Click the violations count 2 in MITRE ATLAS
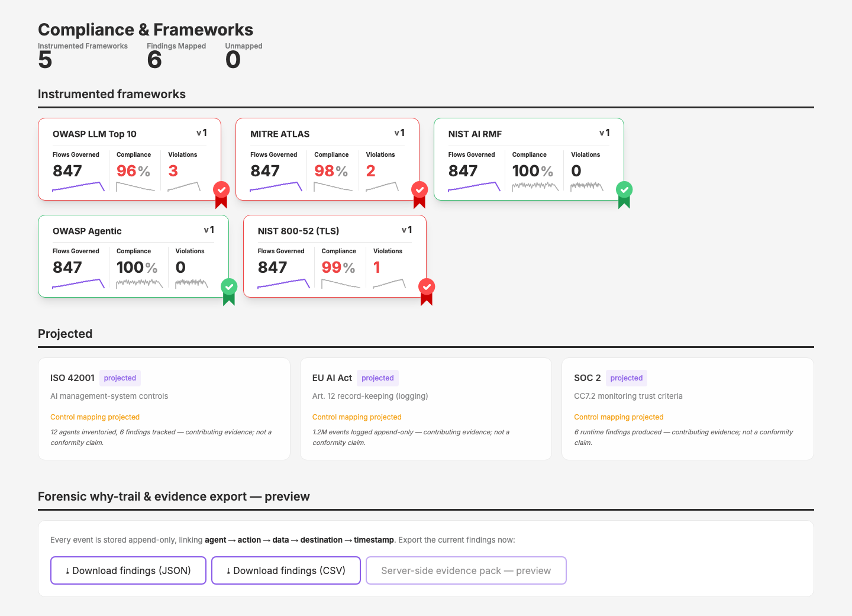This screenshot has height=616, width=852. click(x=371, y=171)
